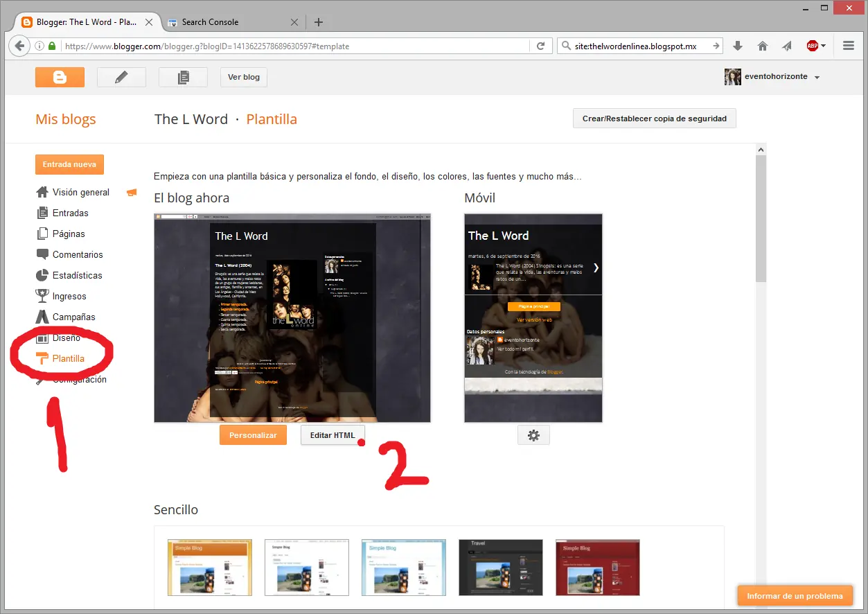Click the search go arrow in search box
Viewport: 868px width, 614px height.
tap(716, 46)
